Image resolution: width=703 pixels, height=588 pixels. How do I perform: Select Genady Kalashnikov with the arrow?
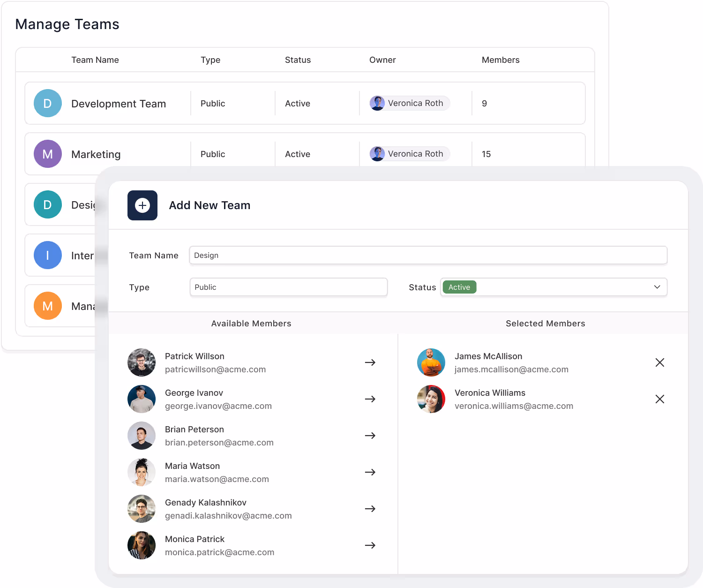[x=370, y=509]
